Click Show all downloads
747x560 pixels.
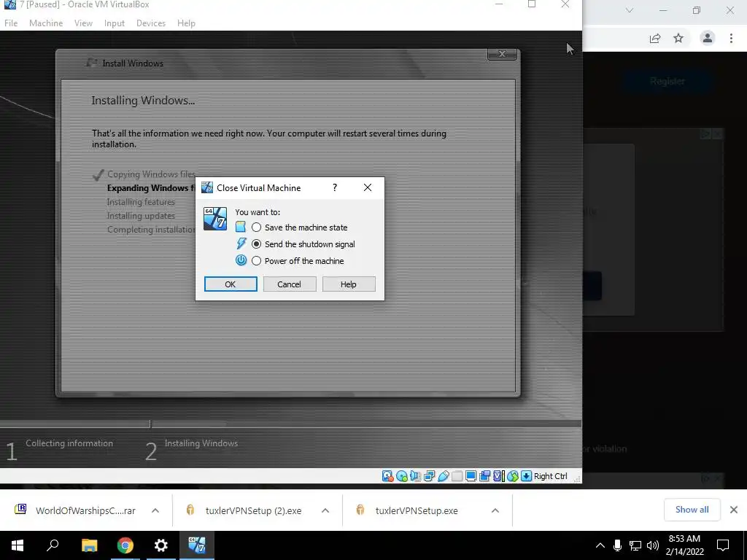(692, 510)
